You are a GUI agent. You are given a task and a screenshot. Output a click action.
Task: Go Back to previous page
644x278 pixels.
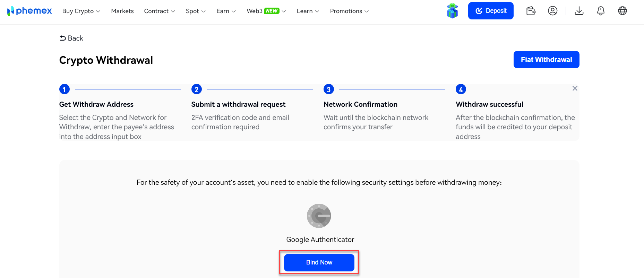tap(71, 38)
